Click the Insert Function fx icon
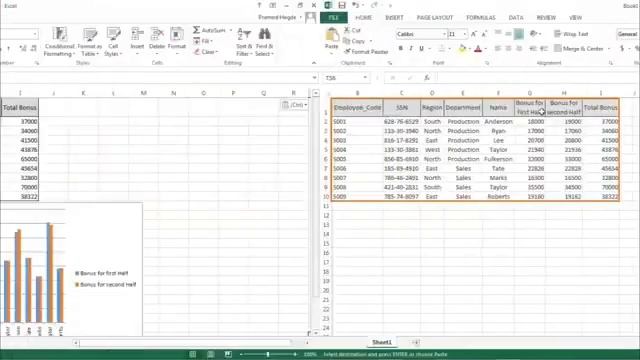Screen dimensions: 640x360 click(x=427, y=78)
